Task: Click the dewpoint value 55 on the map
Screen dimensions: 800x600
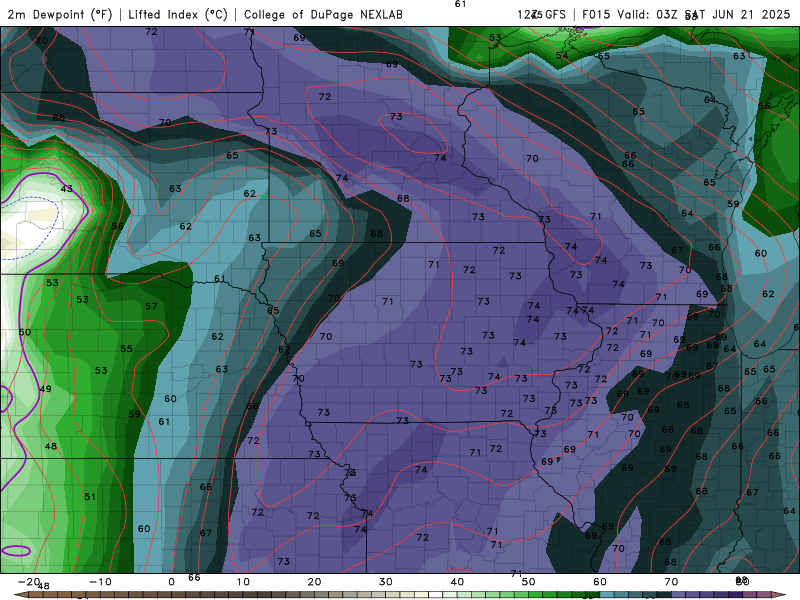Action: point(127,348)
